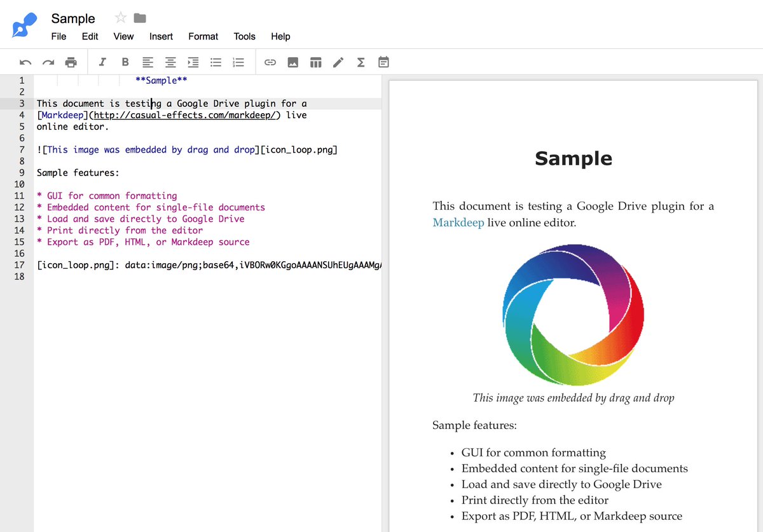Print the document with the printer icon
The height and width of the screenshot is (532, 763).
[x=71, y=62]
